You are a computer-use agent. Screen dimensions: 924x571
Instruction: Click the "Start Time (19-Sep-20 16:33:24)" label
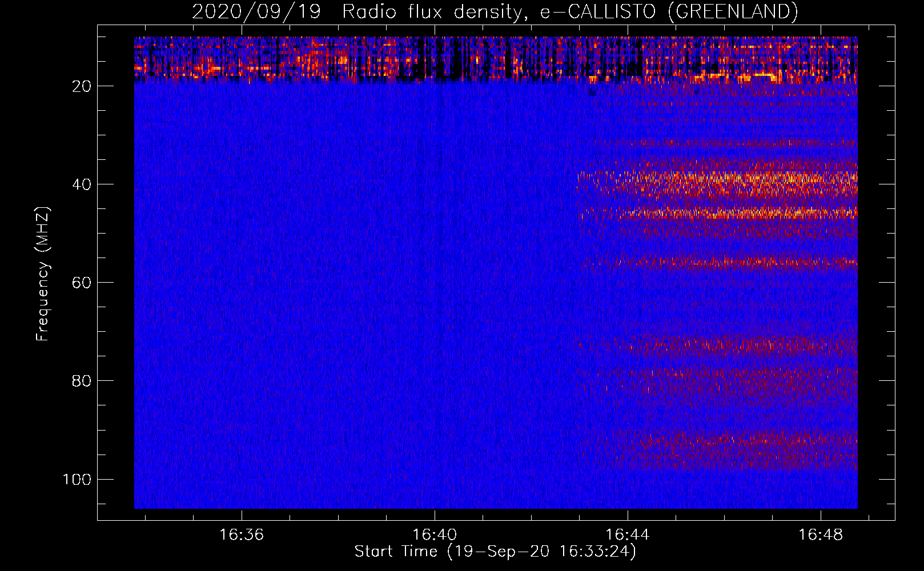click(x=495, y=552)
